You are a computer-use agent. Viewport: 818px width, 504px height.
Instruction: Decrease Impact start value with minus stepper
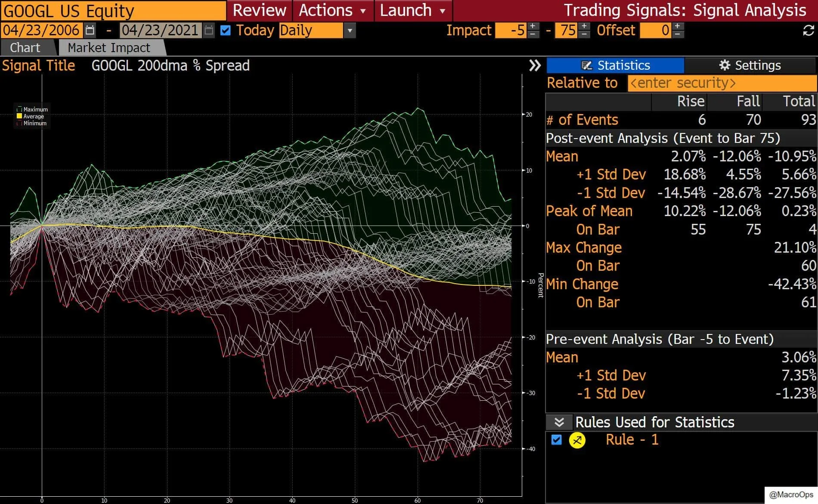click(x=533, y=34)
